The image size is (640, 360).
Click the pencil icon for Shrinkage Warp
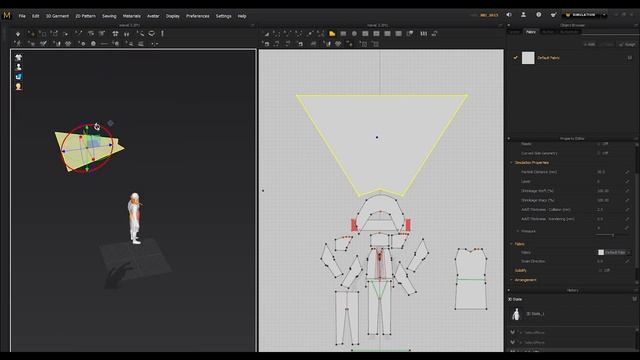(627, 200)
